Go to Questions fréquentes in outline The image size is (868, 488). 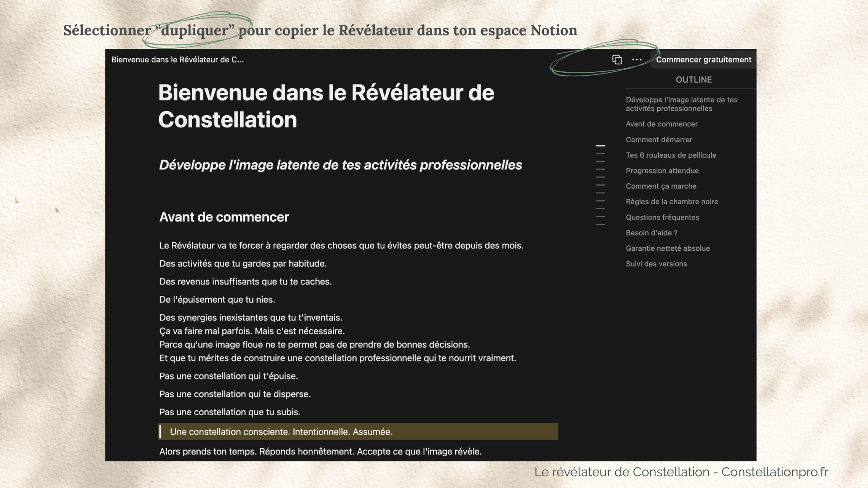662,217
